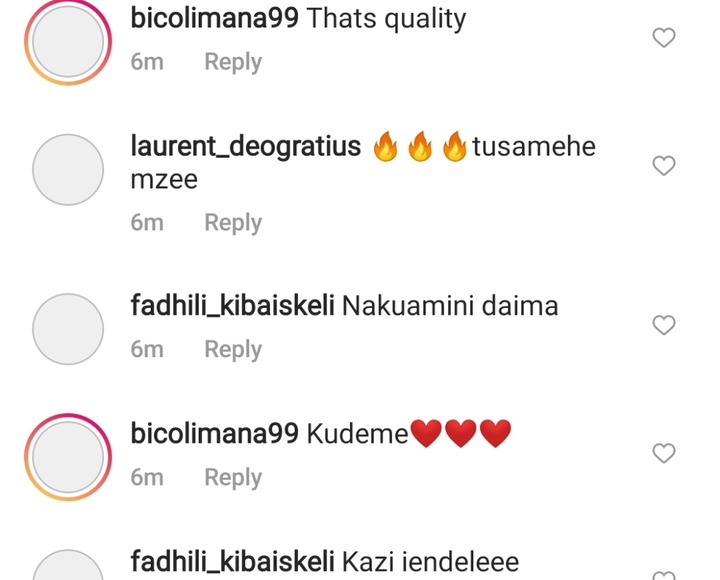Like the "Nakuamini daima" comment

pos(664,325)
